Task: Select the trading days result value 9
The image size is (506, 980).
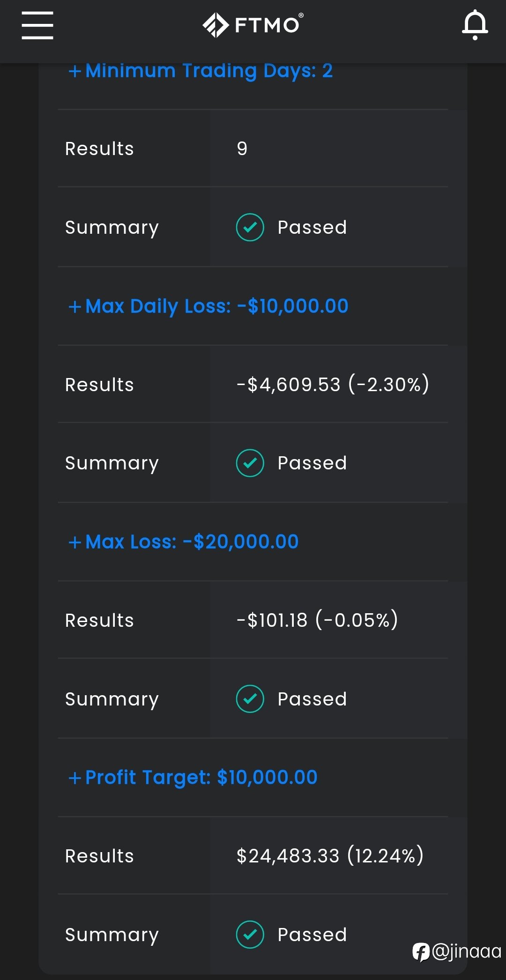Action: (x=242, y=149)
